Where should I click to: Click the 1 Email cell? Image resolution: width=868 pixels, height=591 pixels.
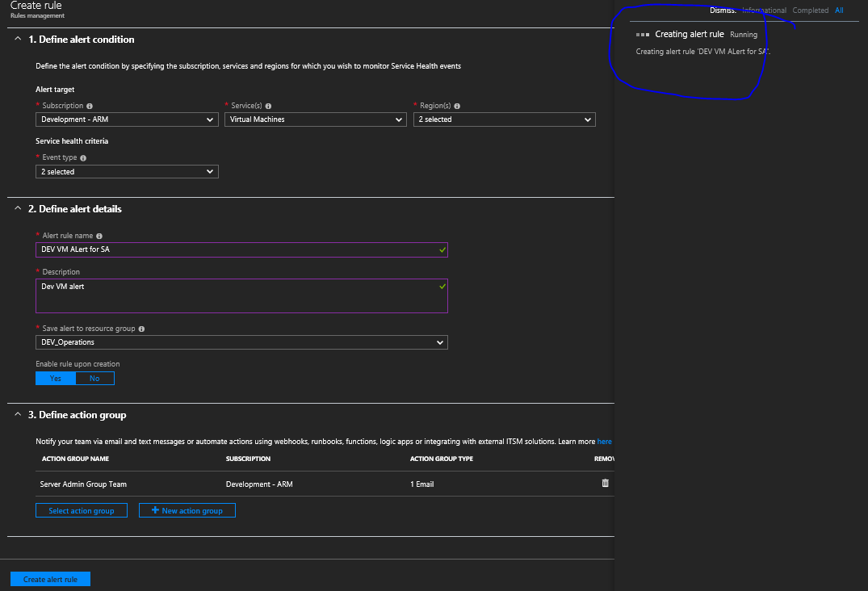421,484
